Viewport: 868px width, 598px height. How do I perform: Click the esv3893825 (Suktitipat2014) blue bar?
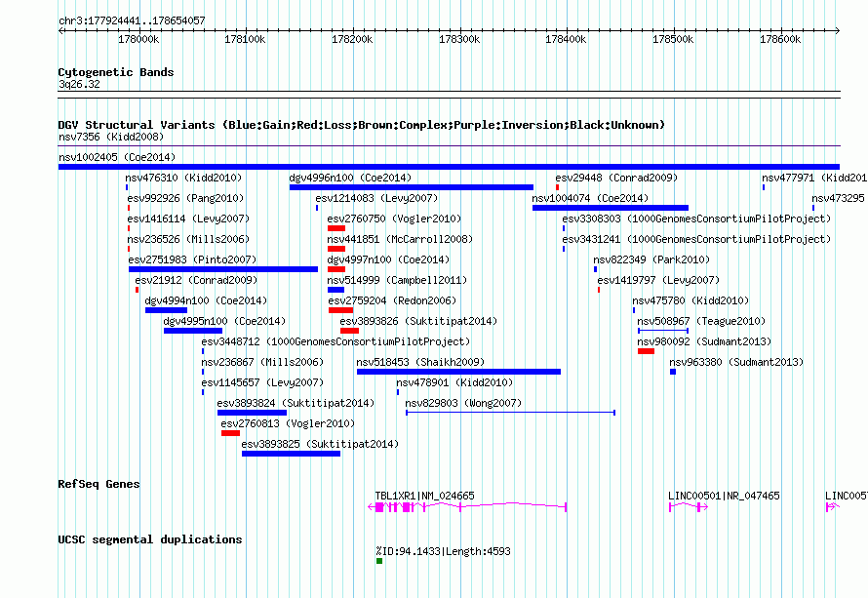292,454
